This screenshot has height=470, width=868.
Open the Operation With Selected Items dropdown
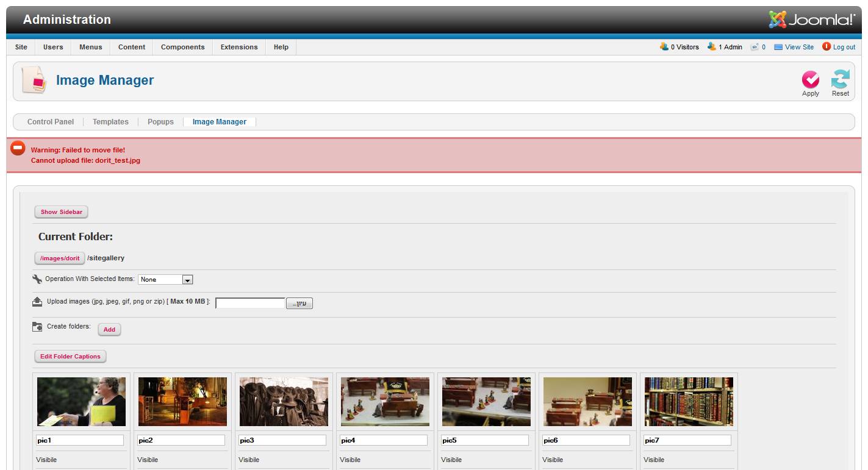tap(165, 279)
